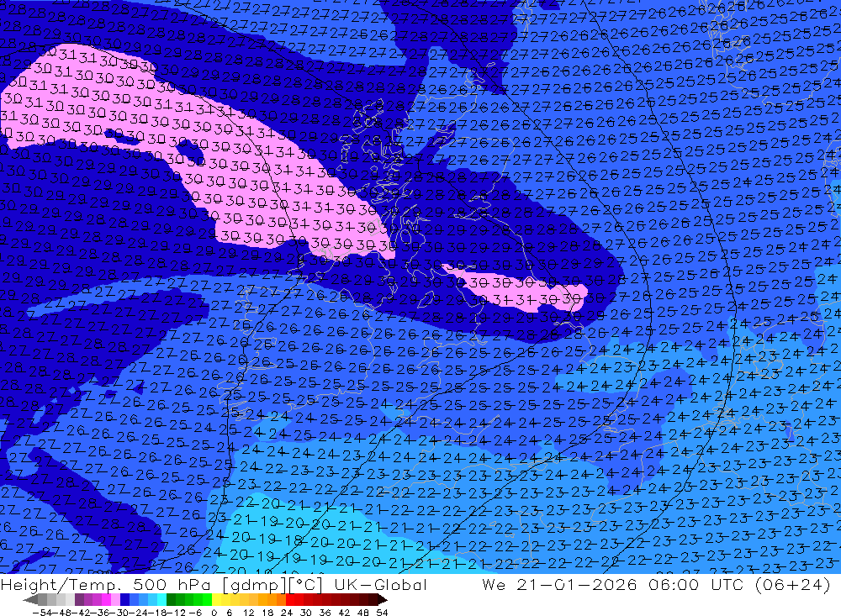Image resolution: width=841 pixels, height=616 pixels.
Task: Click the "12" legend scale value
Action: pos(249,613)
